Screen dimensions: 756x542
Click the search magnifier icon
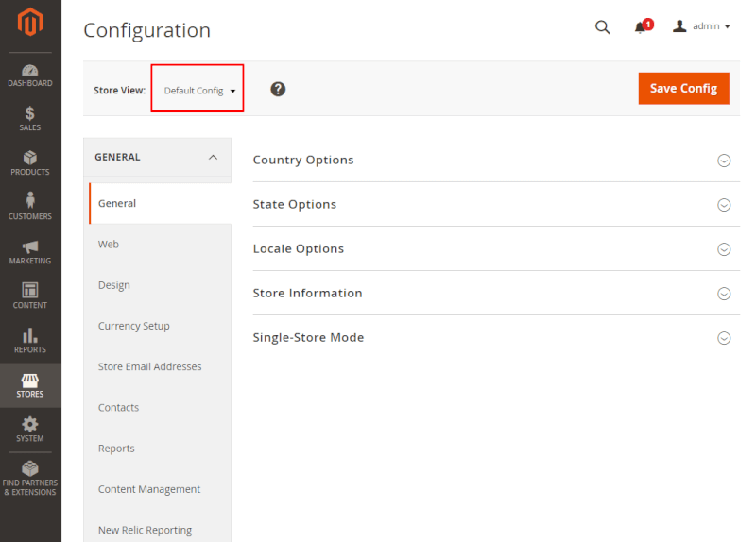602,27
